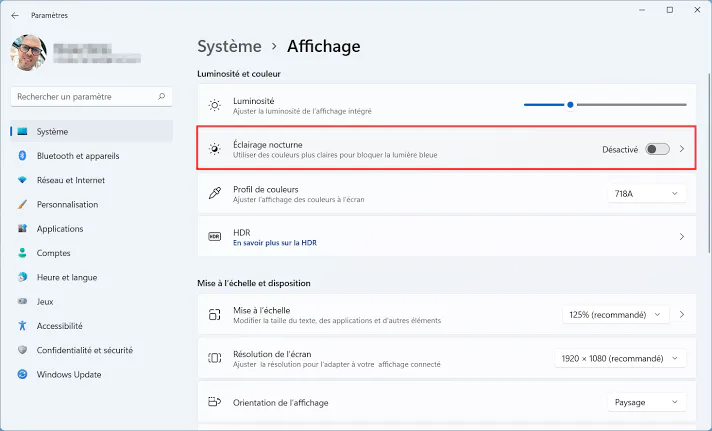Click the Applications icon in the sidebar
Image resolution: width=712 pixels, height=431 pixels.
[x=22, y=228]
